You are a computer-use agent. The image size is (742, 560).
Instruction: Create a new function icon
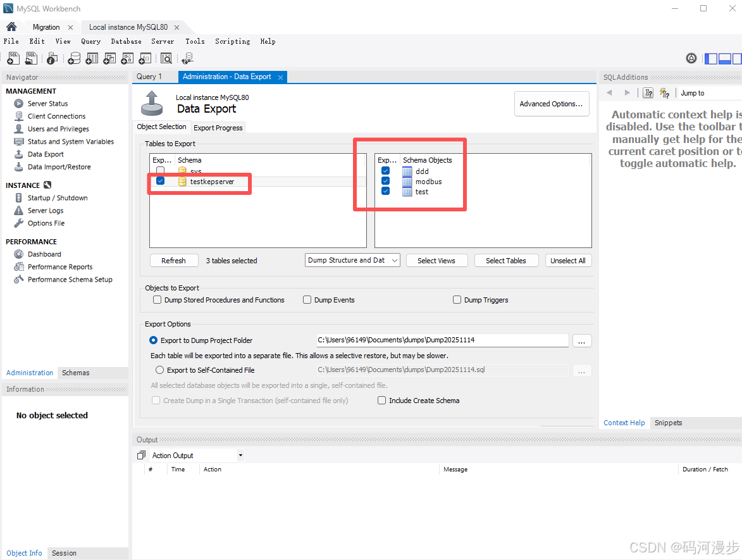(145, 58)
